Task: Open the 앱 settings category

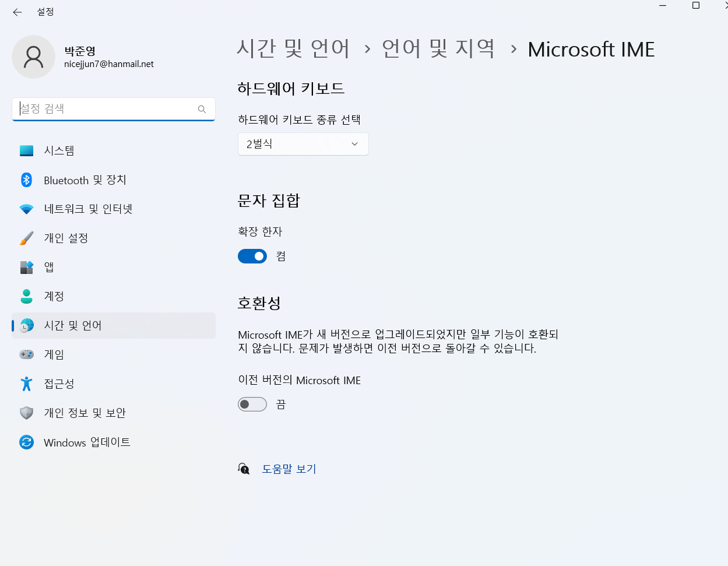Action: [x=114, y=267]
